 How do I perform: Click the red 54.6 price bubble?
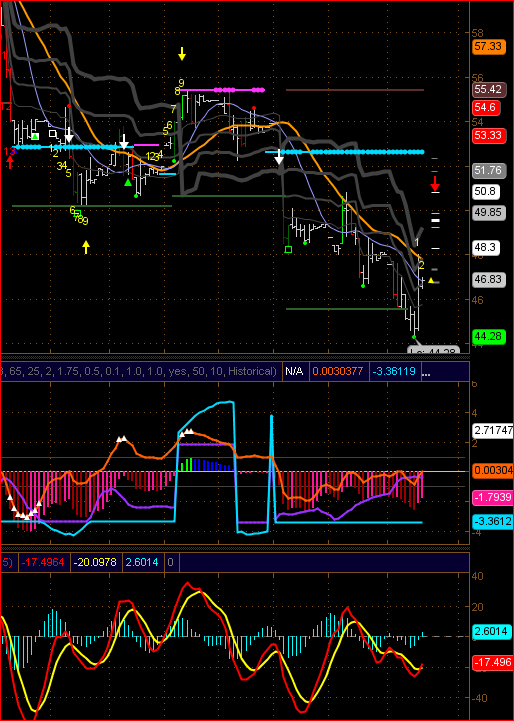(x=487, y=107)
